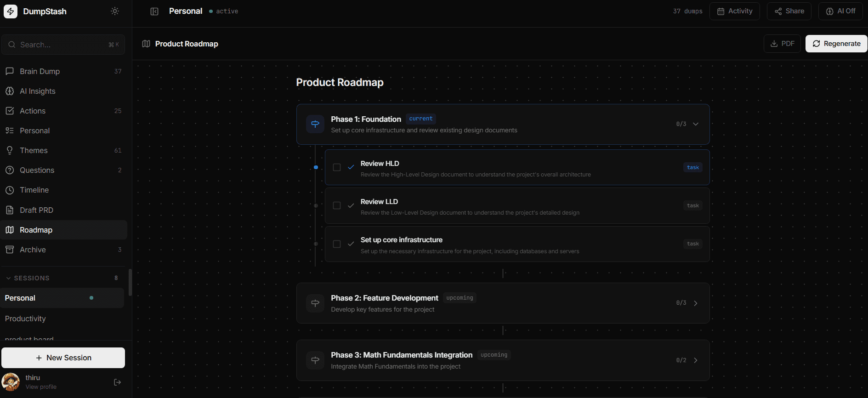Viewport: 868px width, 398px height.
Task: Click Phase 1 Foundation signpost icon
Action: (x=315, y=124)
